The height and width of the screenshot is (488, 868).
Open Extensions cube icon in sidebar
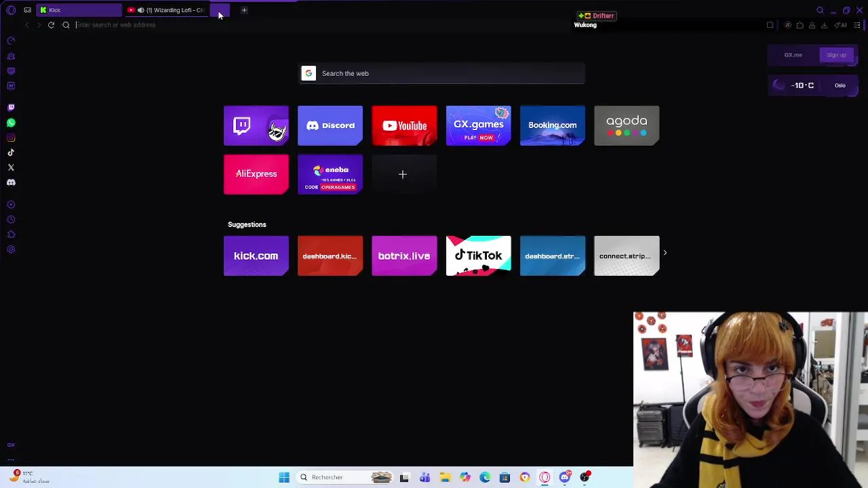point(11,235)
